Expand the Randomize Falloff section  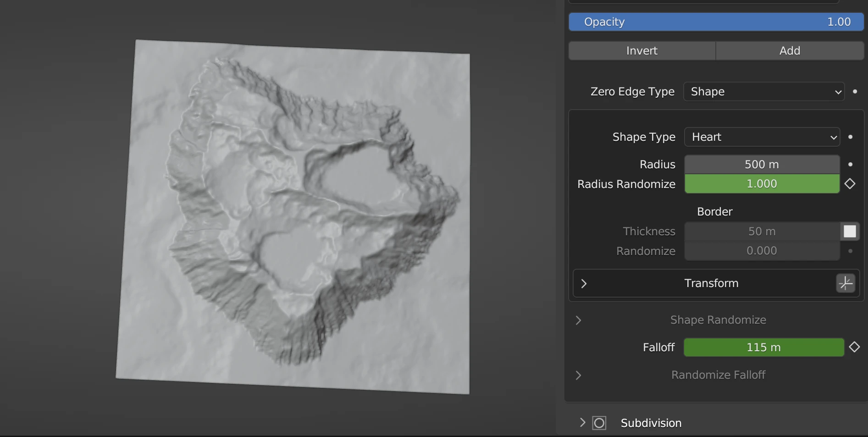click(578, 375)
